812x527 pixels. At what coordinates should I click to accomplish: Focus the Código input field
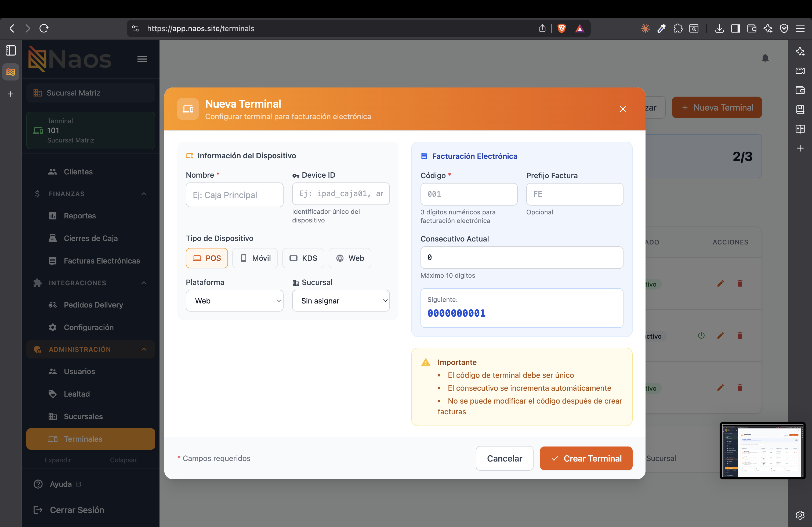click(x=469, y=194)
